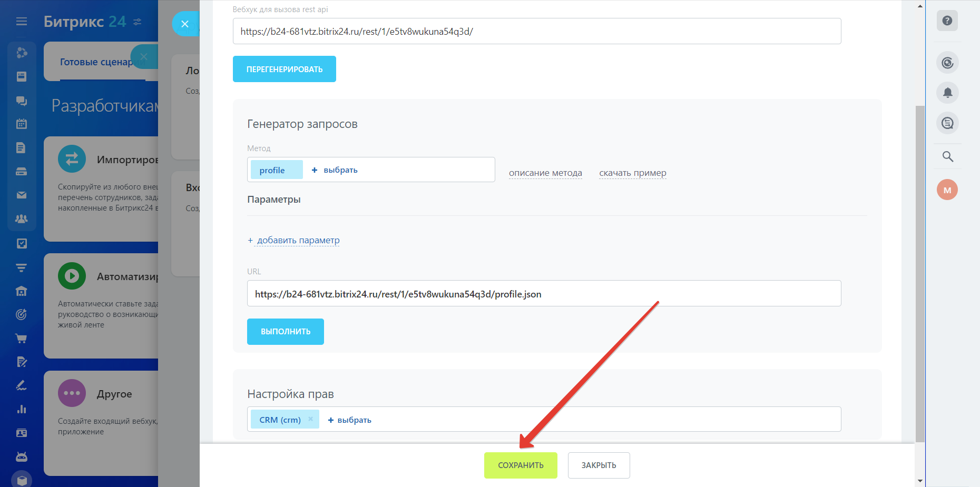The height and width of the screenshot is (487, 980).
Task: Open the collaboration hub icon in the sidebar
Action: (22, 53)
